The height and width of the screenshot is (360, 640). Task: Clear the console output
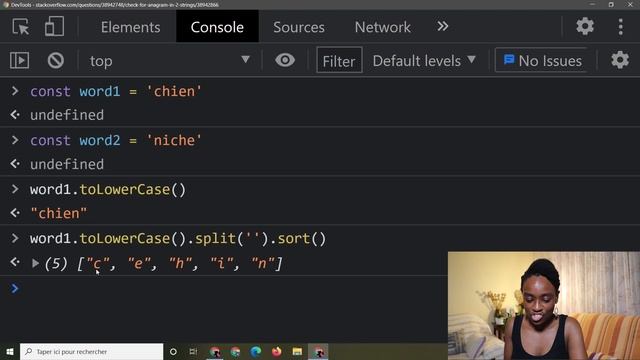pos(56,60)
